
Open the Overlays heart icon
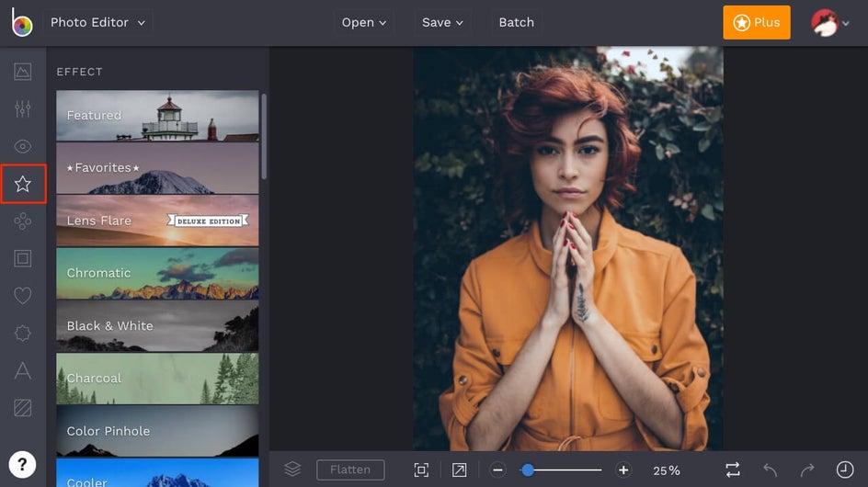(23, 296)
